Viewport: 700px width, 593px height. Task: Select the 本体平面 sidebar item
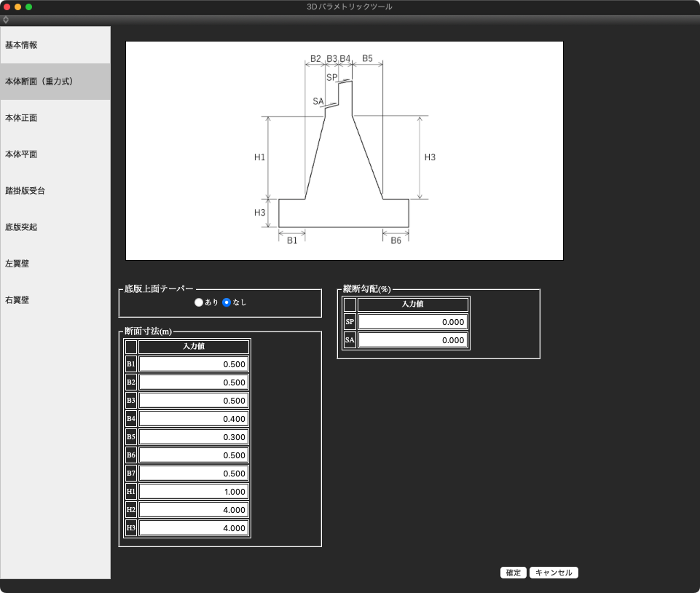point(55,154)
